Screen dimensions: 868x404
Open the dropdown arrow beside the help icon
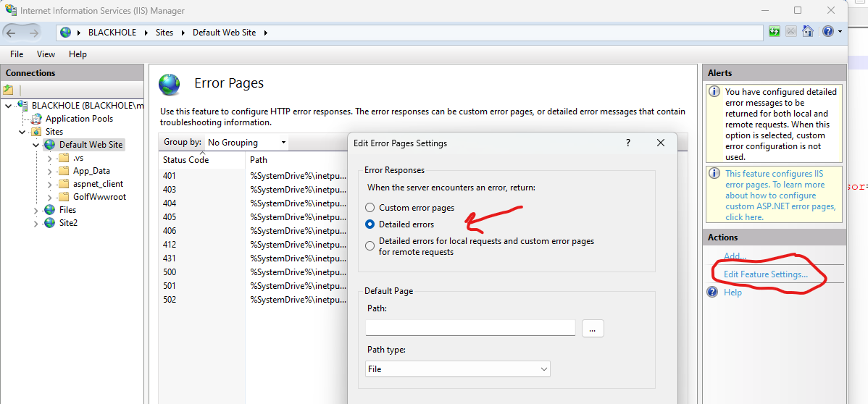[840, 32]
